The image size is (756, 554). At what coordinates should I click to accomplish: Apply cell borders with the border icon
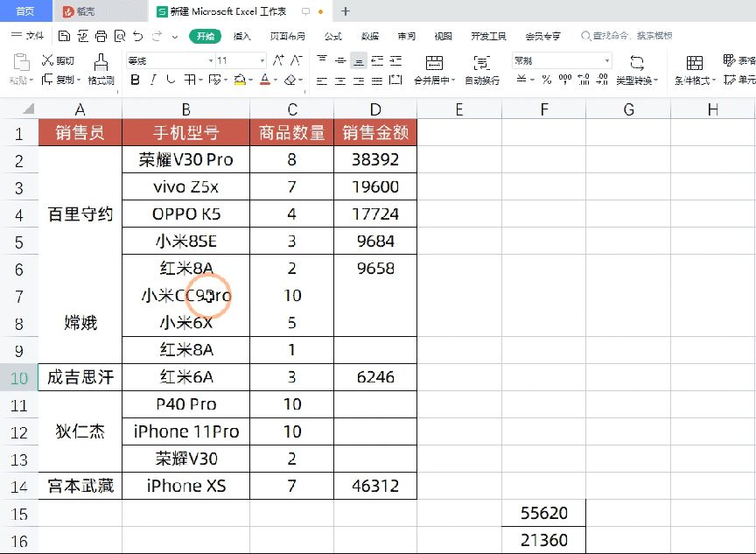[x=190, y=80]
